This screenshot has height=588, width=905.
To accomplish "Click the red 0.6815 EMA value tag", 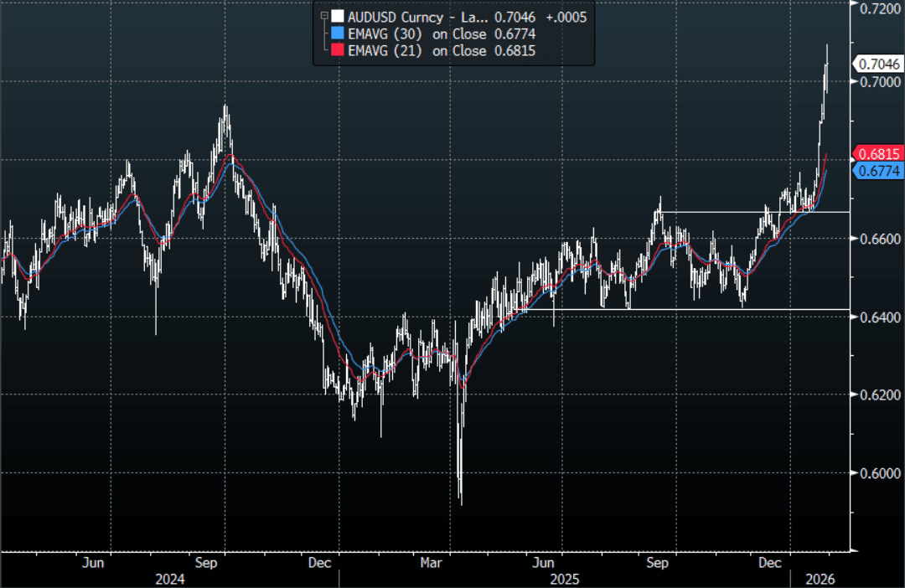I will point(878,153).
